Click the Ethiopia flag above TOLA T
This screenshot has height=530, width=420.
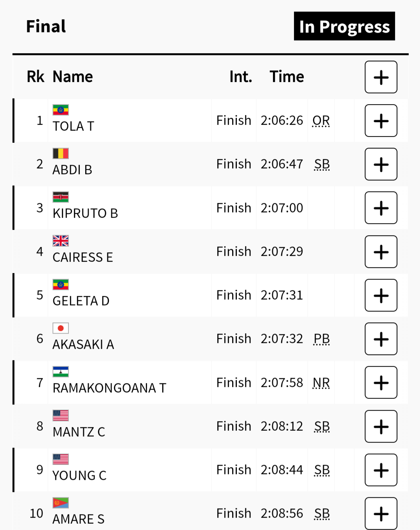(x=61, y=110)
